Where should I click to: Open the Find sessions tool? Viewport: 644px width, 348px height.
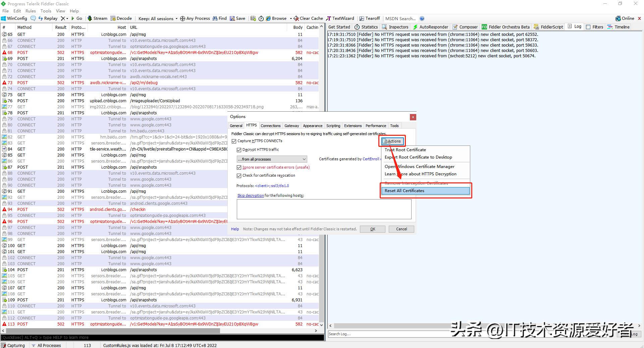(219, 18)
